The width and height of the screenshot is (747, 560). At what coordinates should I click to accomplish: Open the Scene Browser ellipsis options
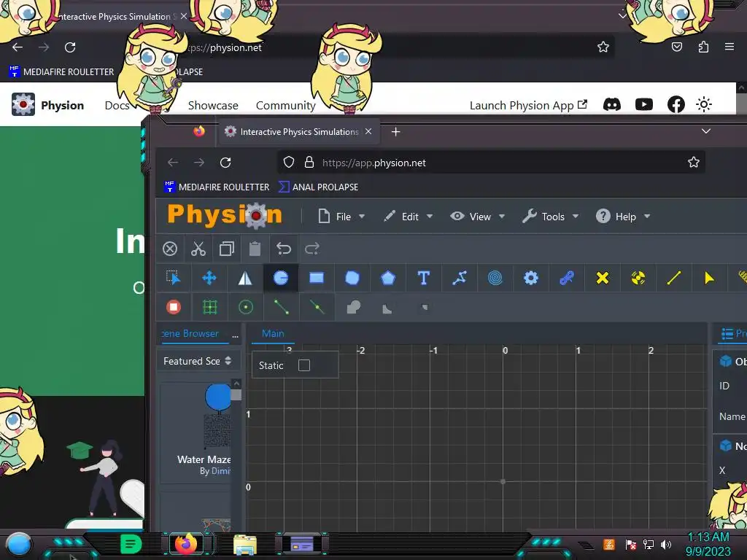coord(235,335)
